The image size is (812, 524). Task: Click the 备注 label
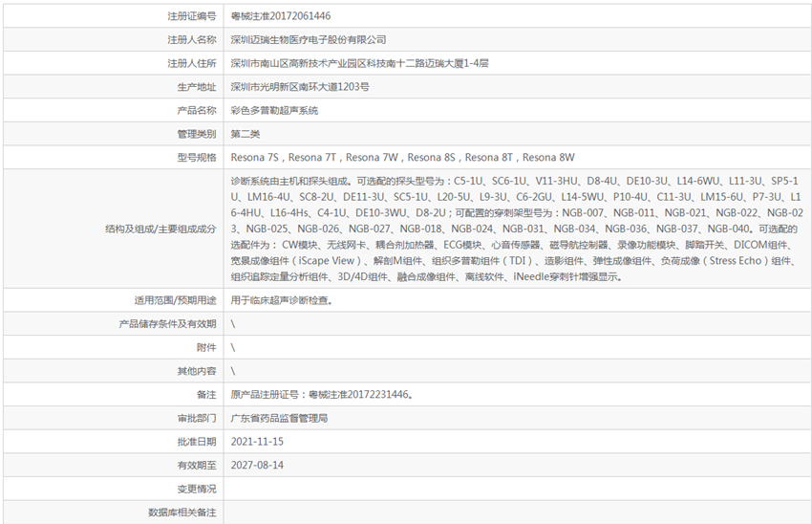tap(206, 395)
